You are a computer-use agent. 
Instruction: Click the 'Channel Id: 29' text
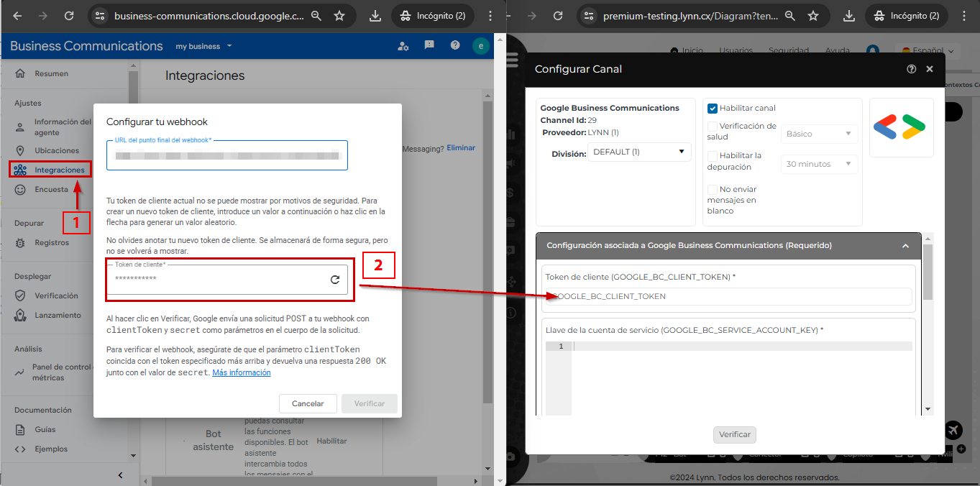568,120
